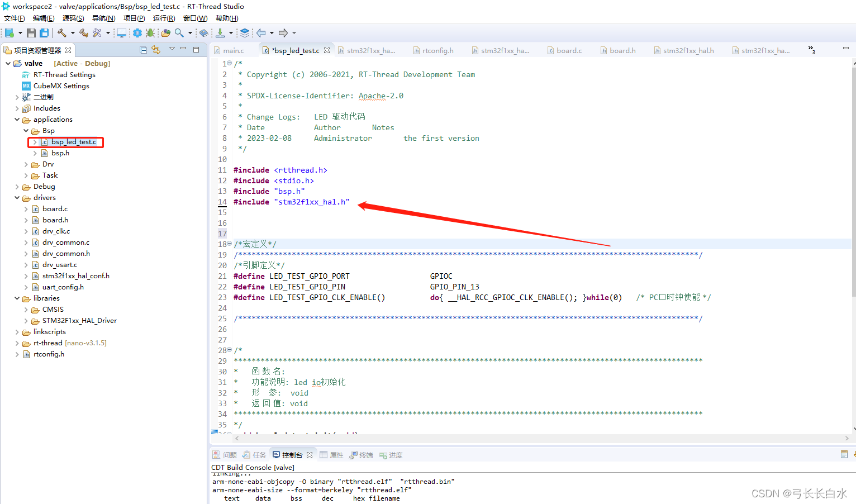Open the Back history dropdown arrow
The height and width of the screenshot is (504, 856).
click(272, 33)
